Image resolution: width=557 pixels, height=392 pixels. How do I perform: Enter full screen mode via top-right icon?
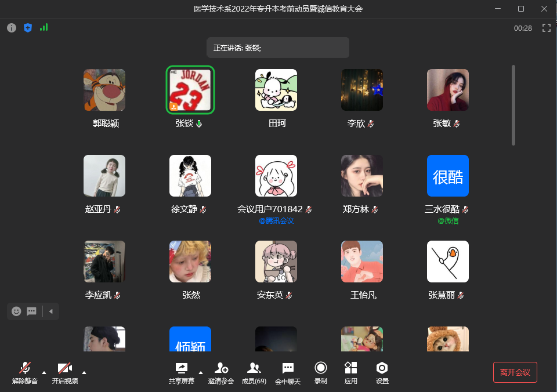tap(546, 28)
